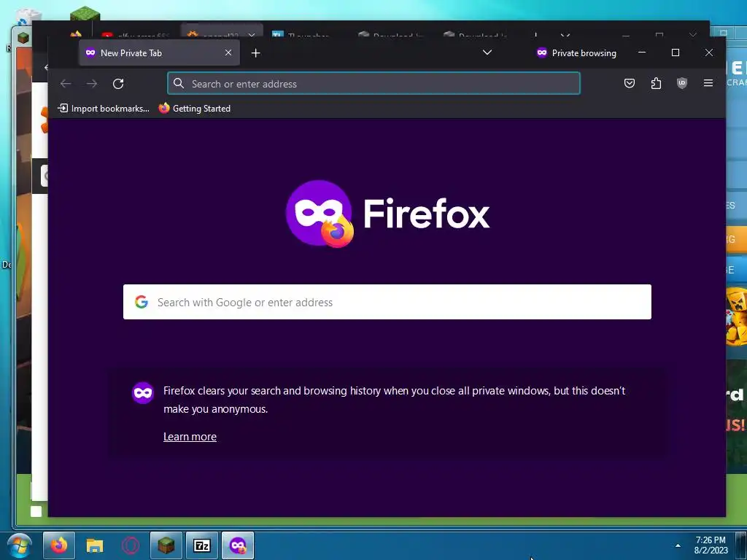Show hidden system tray icons
Viewport: 747px width, 560px height.
[678, 545]
